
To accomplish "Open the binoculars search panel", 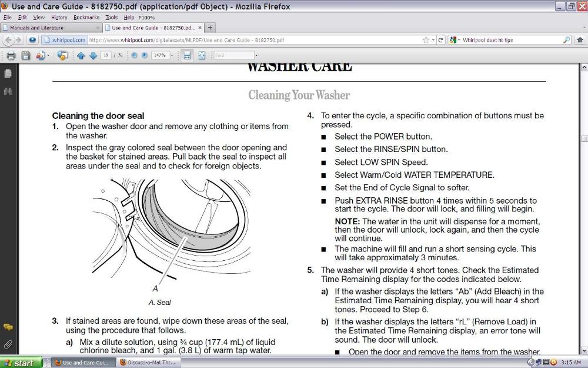I will (x=8, y=91).
